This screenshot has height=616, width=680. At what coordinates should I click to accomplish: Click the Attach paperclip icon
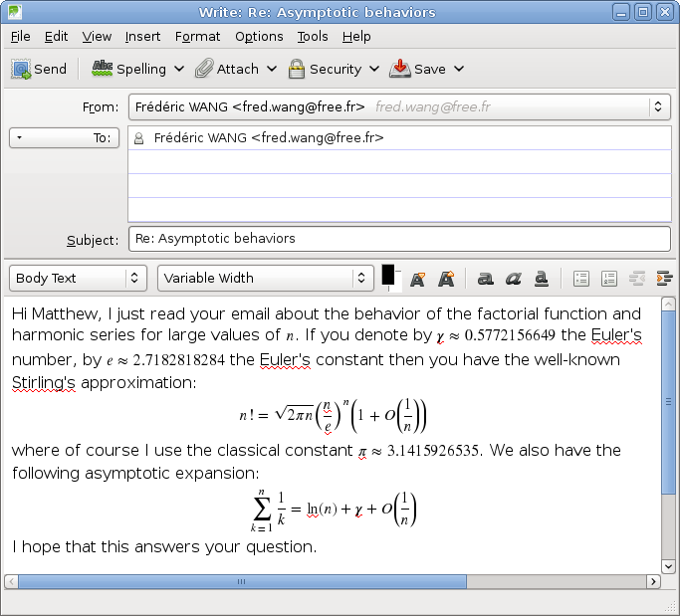[204, 69]
